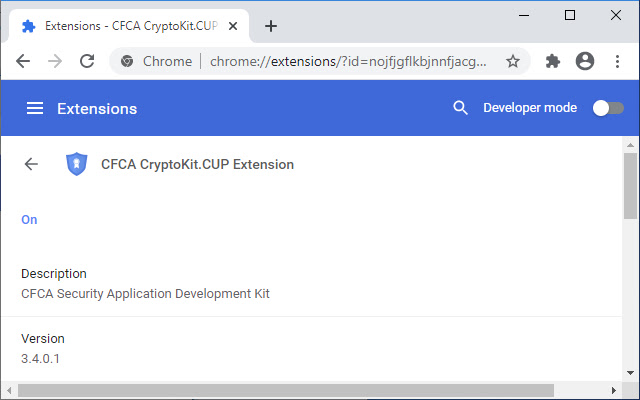Click the On status label
640x400 pixels.
[x=29, y=220]
